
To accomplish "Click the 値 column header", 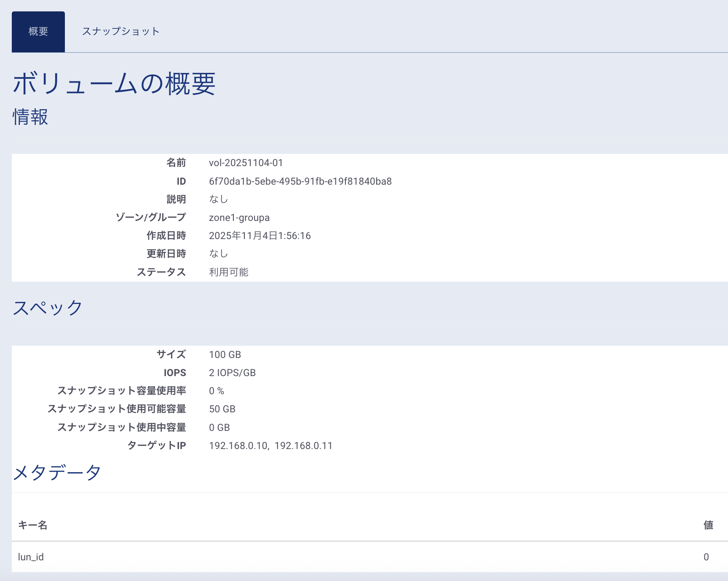I will point(708,525).
